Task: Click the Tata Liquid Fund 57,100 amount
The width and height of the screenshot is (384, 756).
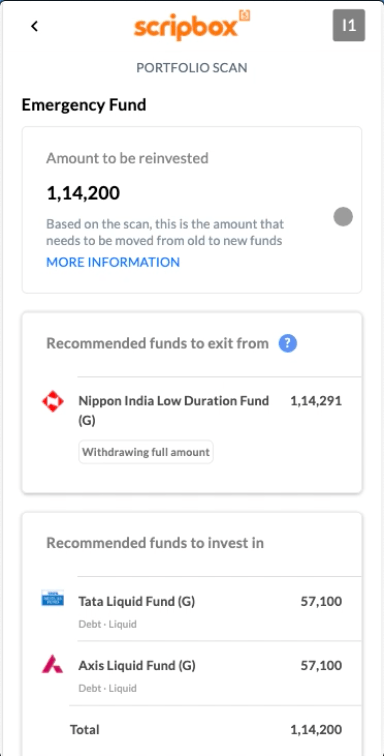Action: pyautogui.click(x=321, y=602)
